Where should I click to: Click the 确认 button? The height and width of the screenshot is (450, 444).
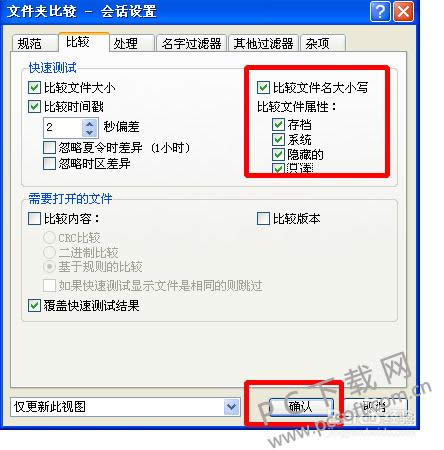click(x=301, y=407)
